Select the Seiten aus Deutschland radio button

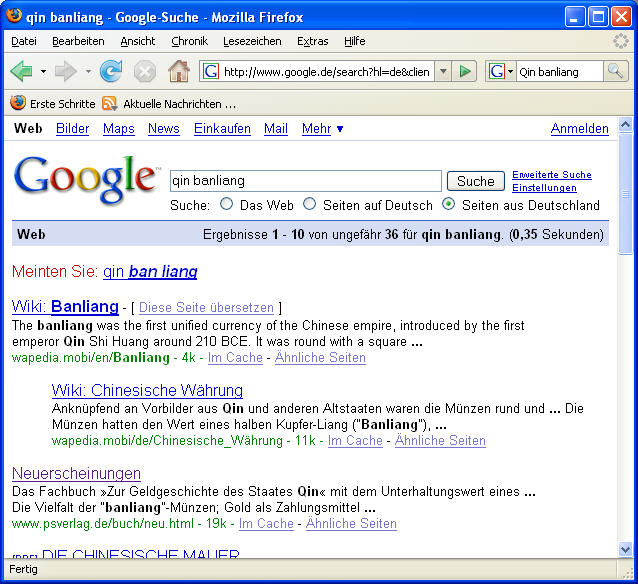point(448,203)
